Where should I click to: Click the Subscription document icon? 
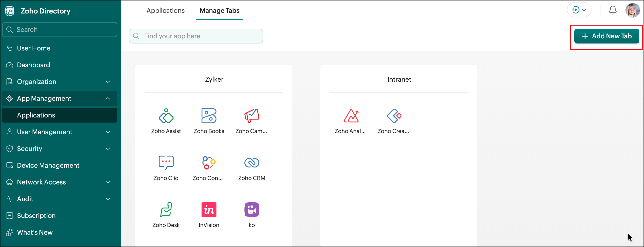click(10, 216)
